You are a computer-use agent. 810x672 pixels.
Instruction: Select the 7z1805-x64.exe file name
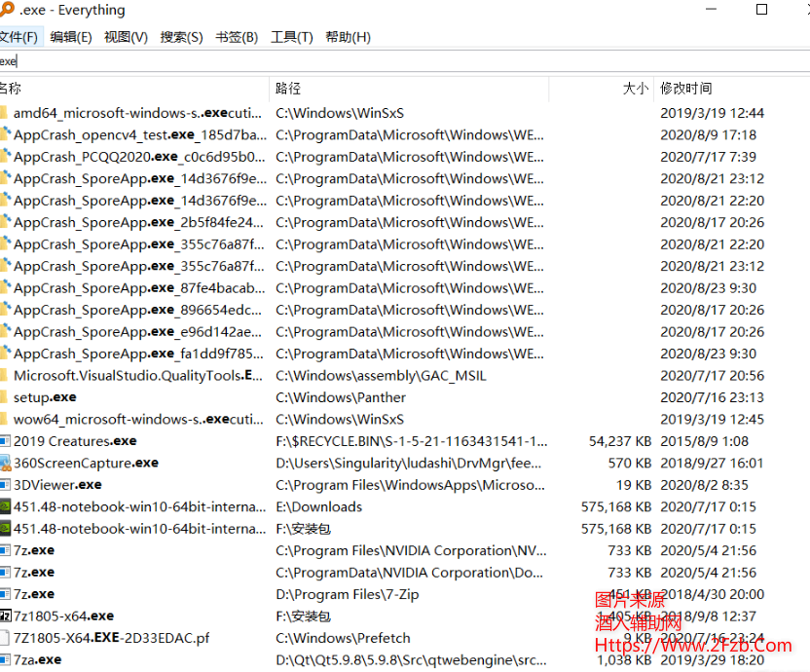pos(63,616)
